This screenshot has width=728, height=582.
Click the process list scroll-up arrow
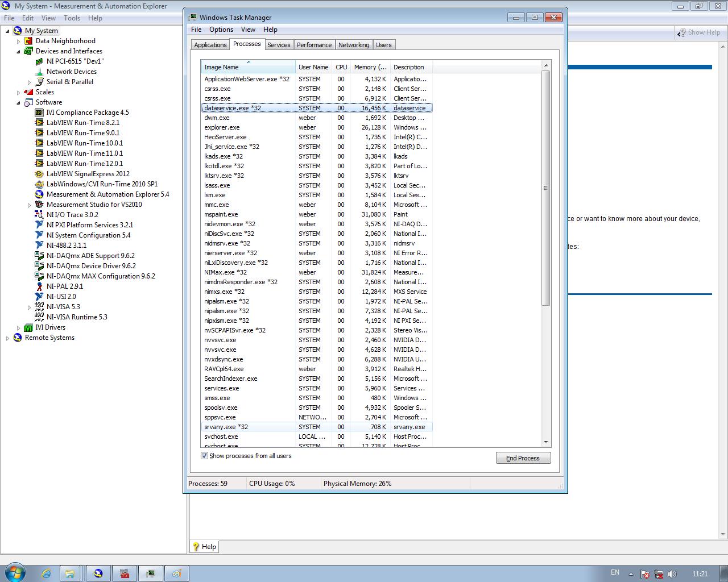[x=546, y=65]
